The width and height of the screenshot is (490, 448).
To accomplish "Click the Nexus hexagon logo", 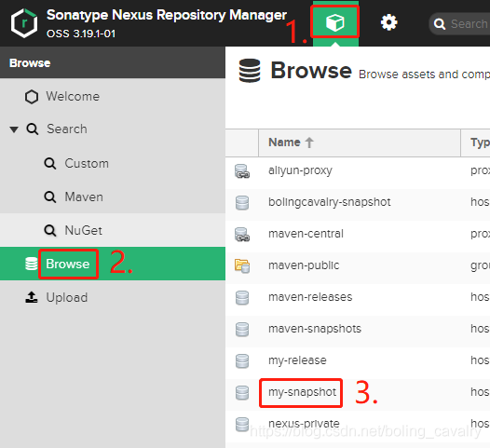I will 24,23.
